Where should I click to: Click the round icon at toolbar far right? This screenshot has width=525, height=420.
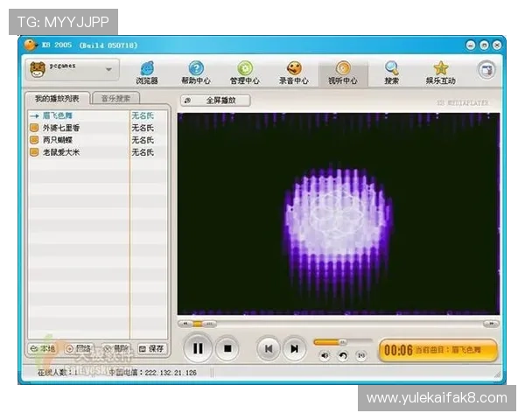coord(486,70)
